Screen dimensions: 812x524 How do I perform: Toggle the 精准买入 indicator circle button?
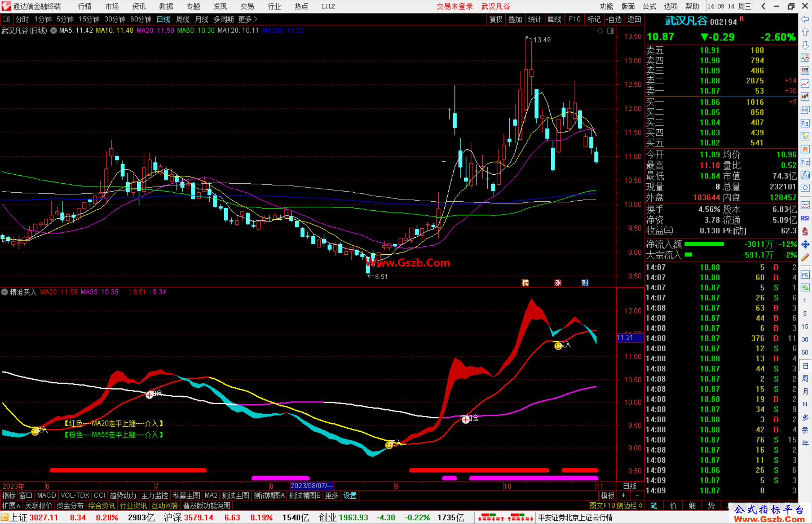[x=5, y=292]
